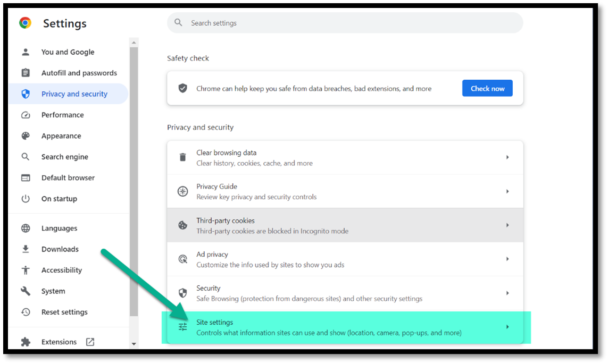Click the shield icon beside Privacy and security
This screenshot has width=608, height=364.
(26, 94)
